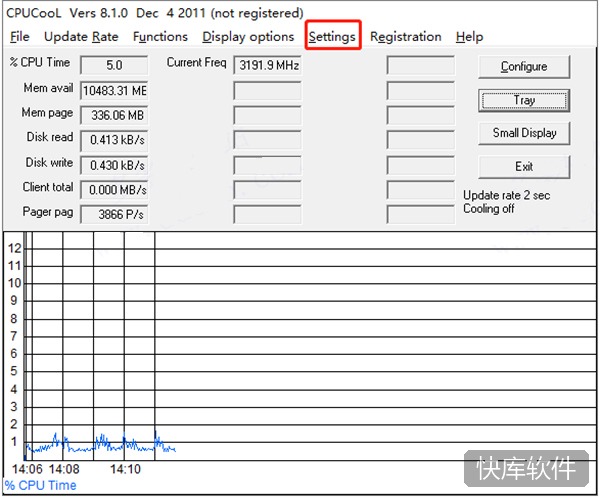Image resolution: width=600 pixels, height=498 pixels.
Task: Switch to Small Display
Action: click(524, 133)
